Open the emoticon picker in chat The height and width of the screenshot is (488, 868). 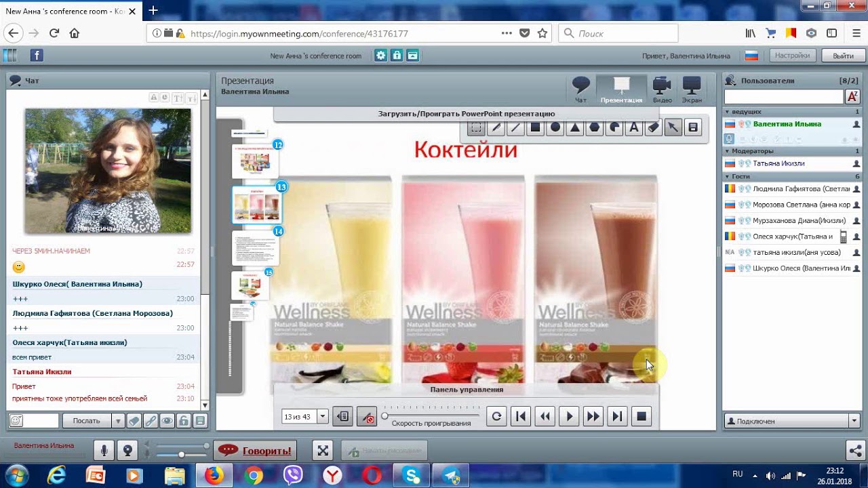[x=16, y=421]
